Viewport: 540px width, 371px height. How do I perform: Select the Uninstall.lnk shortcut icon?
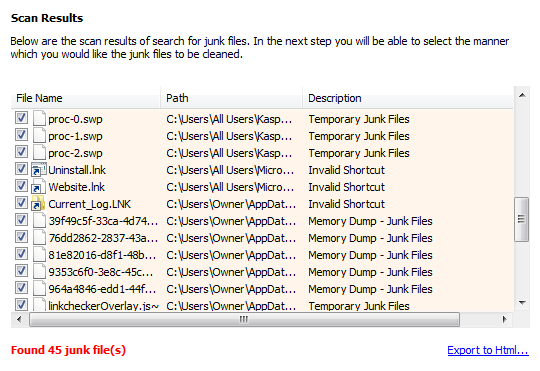click(39, 170)
